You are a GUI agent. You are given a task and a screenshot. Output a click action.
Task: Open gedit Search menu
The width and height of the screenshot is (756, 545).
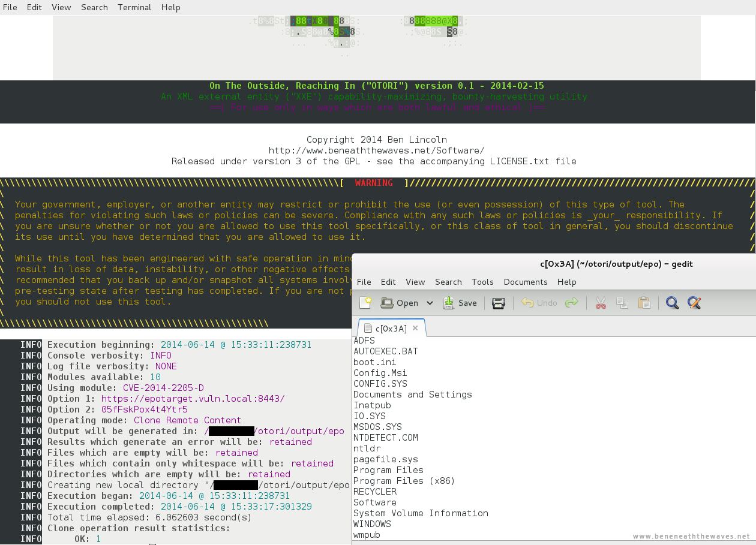point(448,282)
